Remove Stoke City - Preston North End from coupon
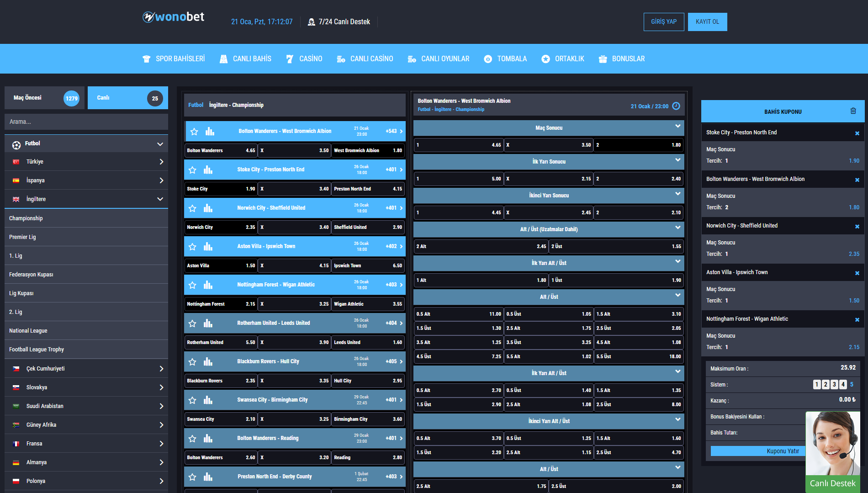This screenshot has height=493, width=868. pos(857,133)
